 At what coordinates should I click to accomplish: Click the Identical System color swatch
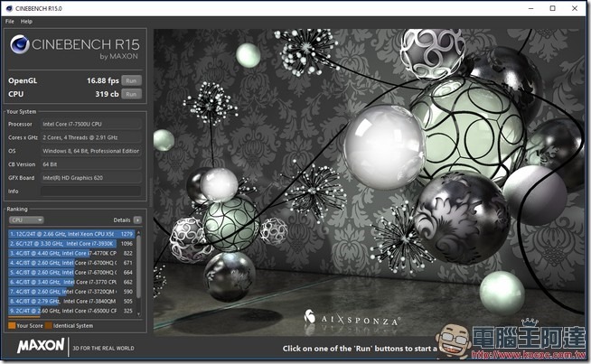click(x=48, y=325)
